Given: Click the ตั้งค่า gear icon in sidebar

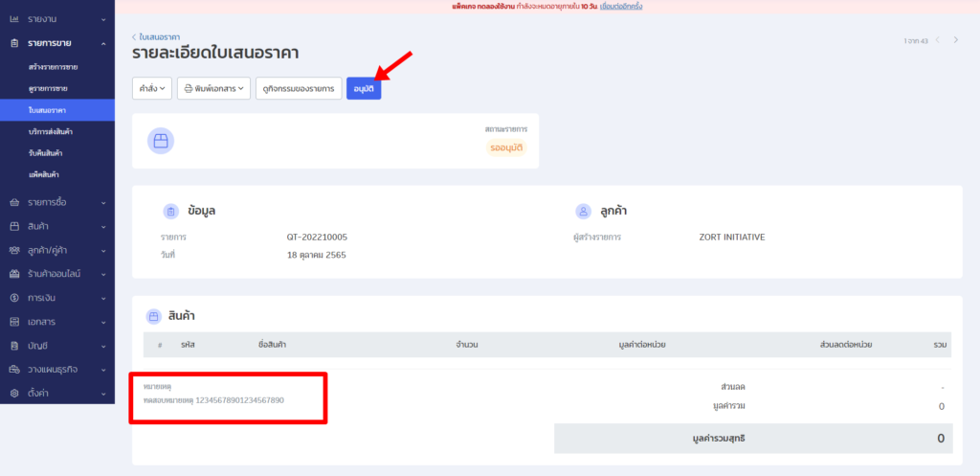Looking at the screenshot, I should tap(14, 393).
